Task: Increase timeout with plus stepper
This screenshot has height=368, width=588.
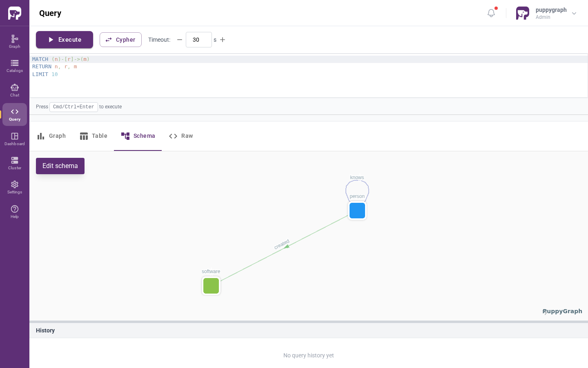Action: tap(223, 40)
